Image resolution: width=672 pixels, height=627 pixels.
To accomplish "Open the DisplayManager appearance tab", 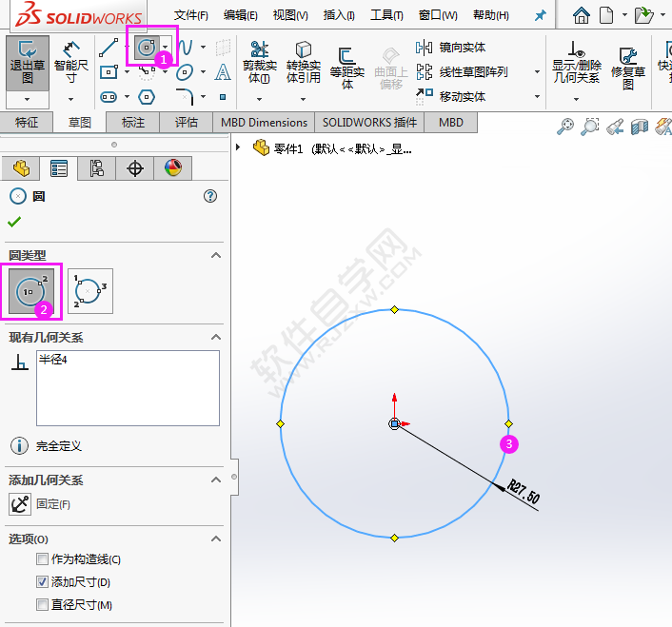I will tap(172, 168).
